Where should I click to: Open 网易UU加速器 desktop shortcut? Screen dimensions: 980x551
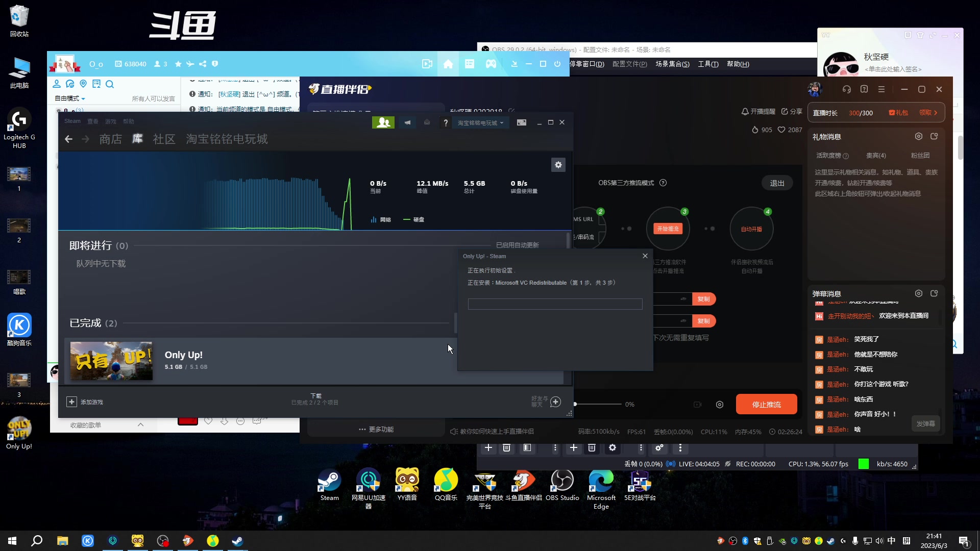point(368,489)
